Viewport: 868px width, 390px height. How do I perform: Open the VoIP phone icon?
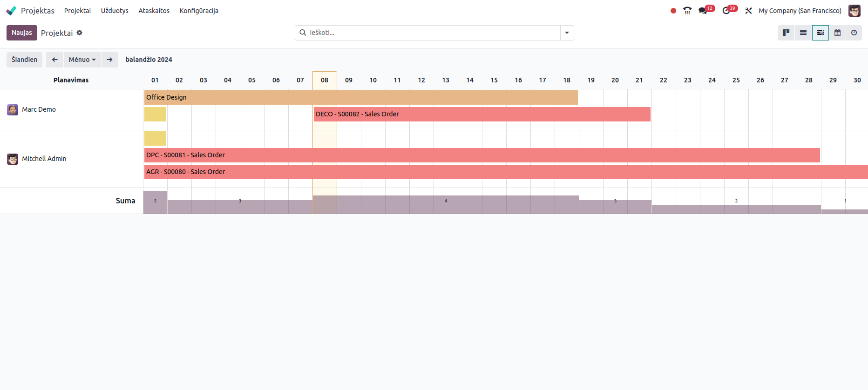click(x=687, y=11)
